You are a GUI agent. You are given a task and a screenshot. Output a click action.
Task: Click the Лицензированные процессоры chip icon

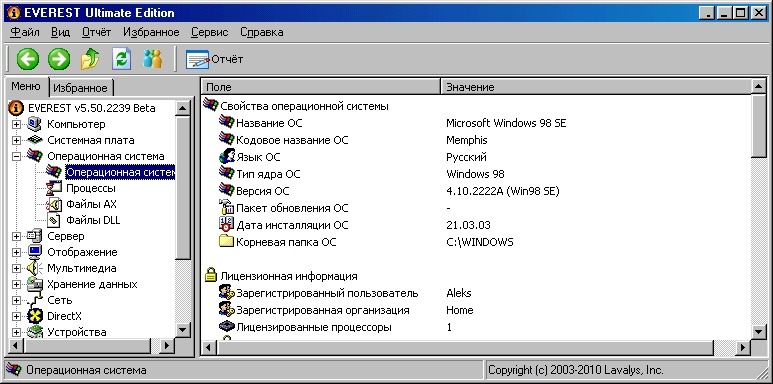point(226,326)
